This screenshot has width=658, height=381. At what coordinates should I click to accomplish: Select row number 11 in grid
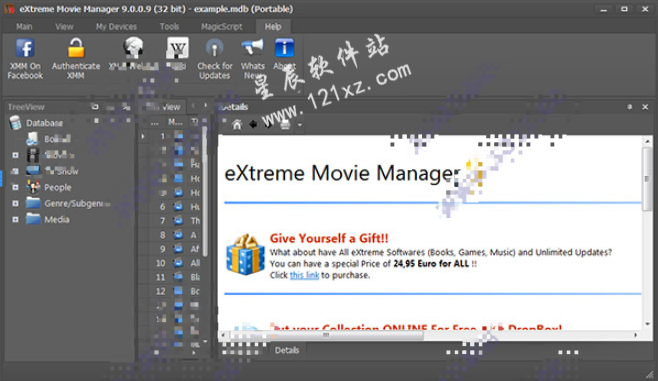[160, 277]
